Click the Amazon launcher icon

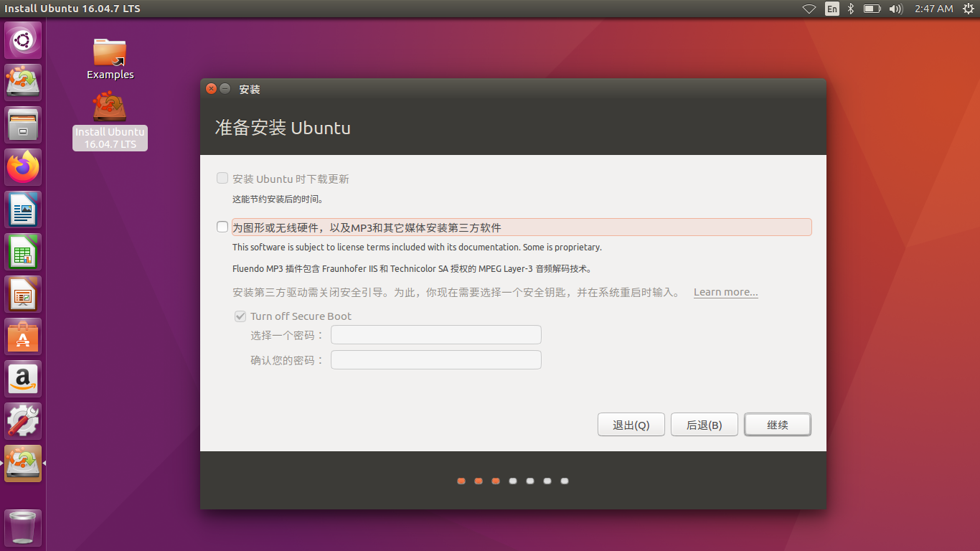tap(23, 379)
